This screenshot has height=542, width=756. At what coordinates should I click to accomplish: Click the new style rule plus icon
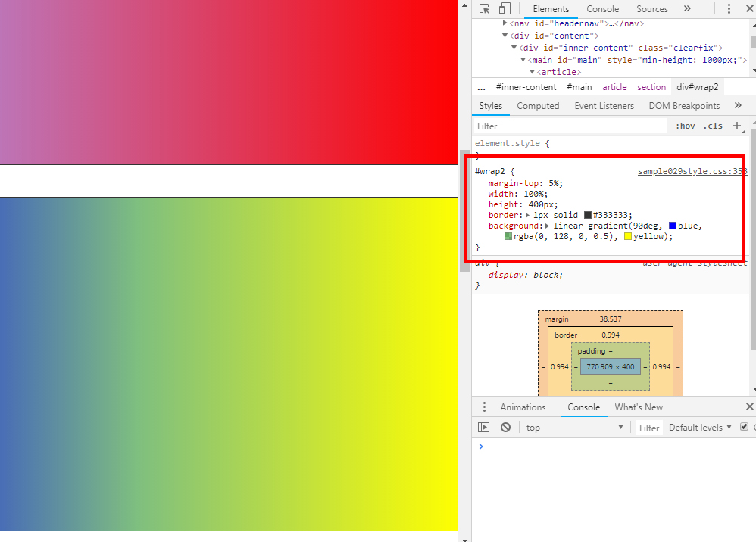pos(737,126)
